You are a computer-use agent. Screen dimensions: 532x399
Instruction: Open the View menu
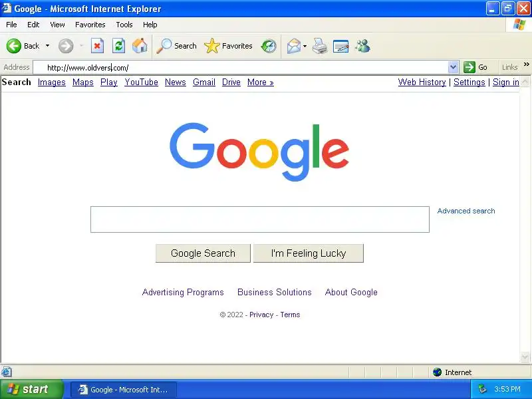point(57,25)
